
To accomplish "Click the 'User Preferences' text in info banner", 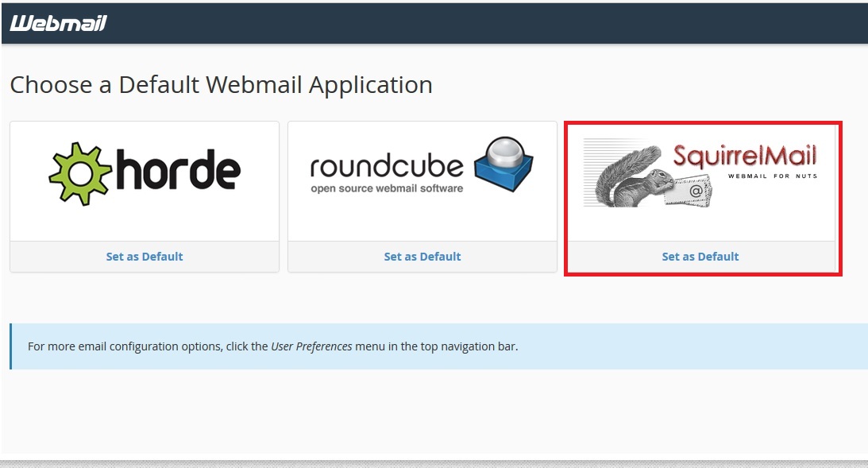I will coord(311,346).
